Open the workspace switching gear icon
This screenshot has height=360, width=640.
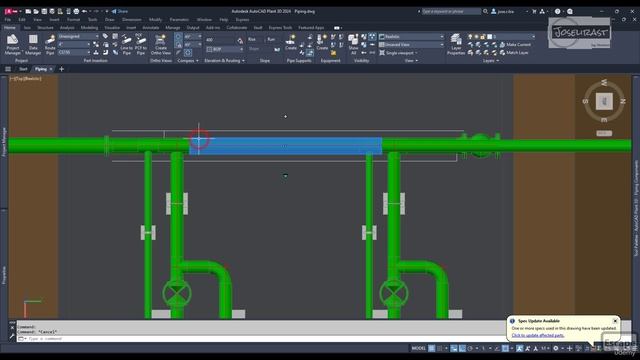(x=556, y=348)
